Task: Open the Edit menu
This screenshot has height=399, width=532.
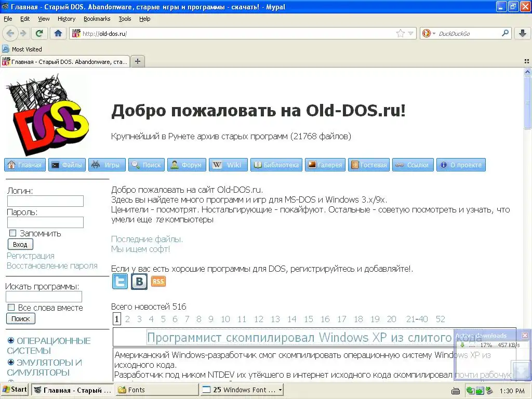Action: [25, 19]
